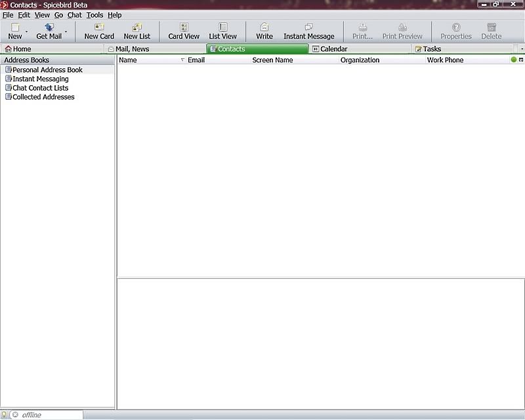
Task: Open the Go menu
Action: pos(58,15)
